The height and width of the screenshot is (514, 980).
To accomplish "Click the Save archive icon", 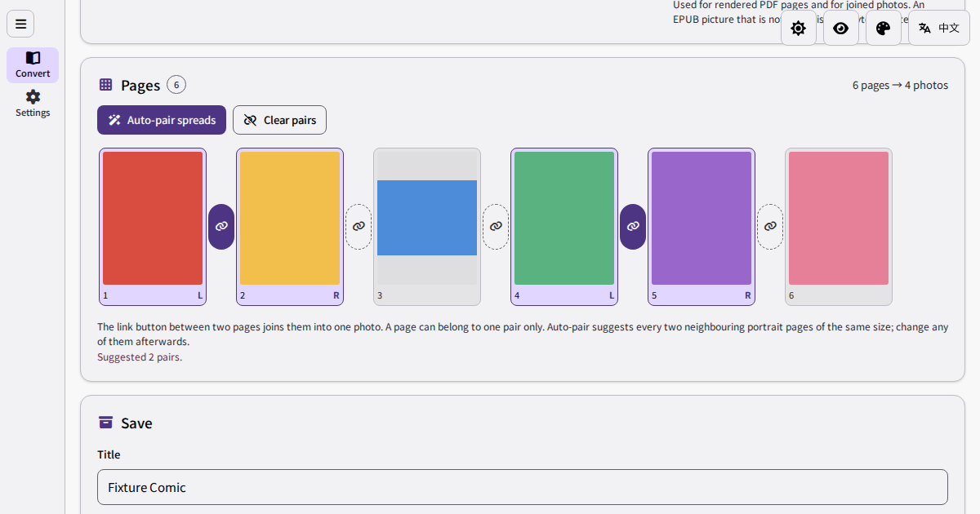I will tap(105, 423).
